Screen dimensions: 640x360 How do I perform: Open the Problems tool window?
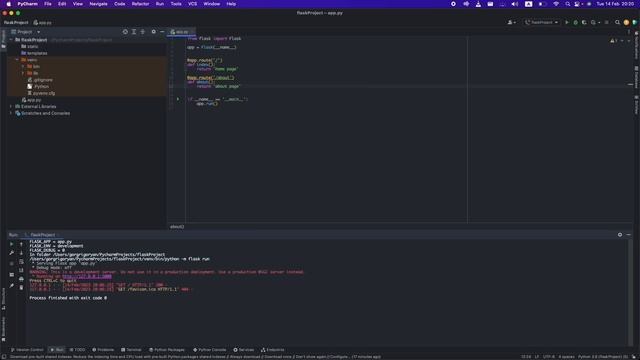coord(103,350)
